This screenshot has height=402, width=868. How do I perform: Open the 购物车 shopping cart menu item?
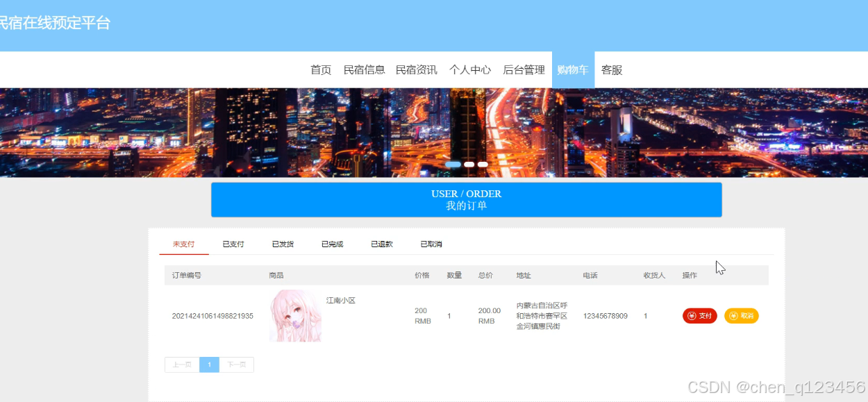click(x=573, y=69)
